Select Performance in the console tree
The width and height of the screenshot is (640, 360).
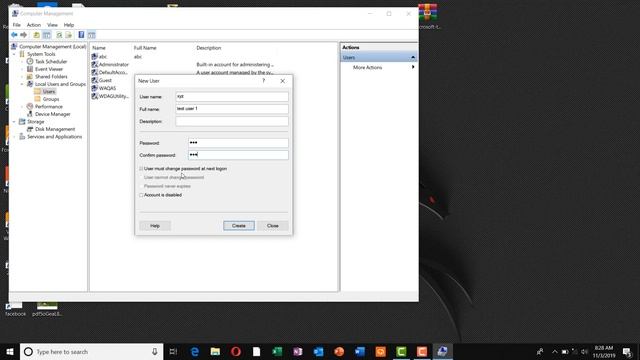click(x=49, y=107)
